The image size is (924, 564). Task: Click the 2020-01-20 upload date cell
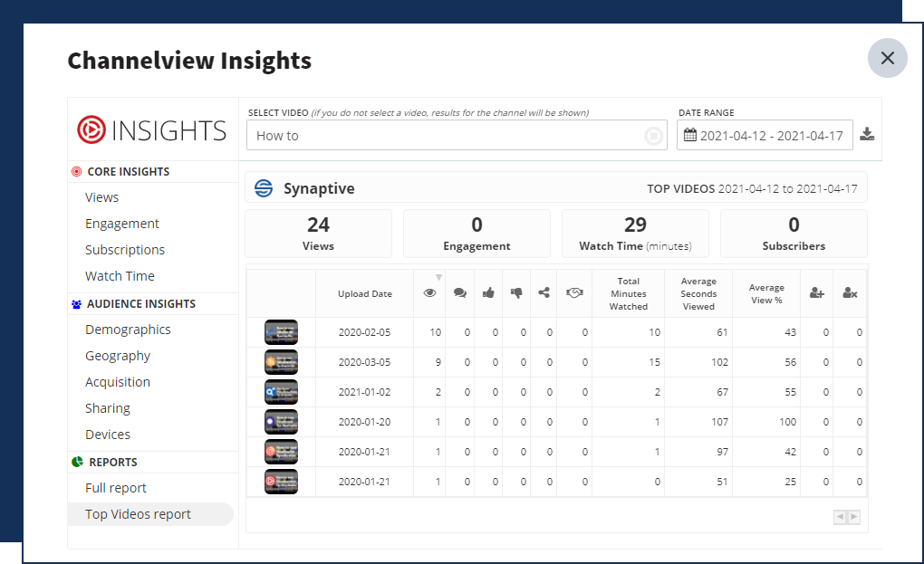click(364, 422)
